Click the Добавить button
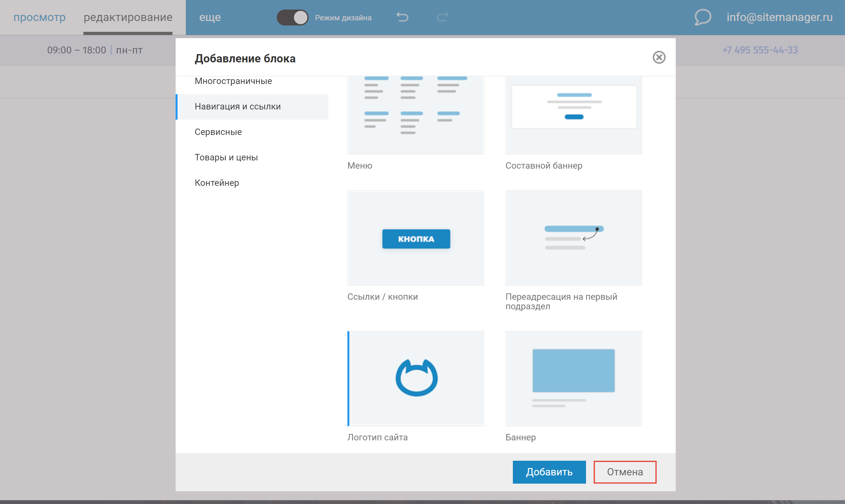845x504 pixels. tap(549, 472)
